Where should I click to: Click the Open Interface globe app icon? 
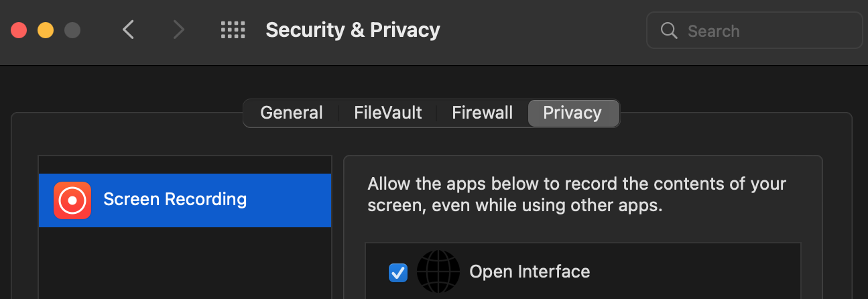pyautogui.click(x=438, y=272)
